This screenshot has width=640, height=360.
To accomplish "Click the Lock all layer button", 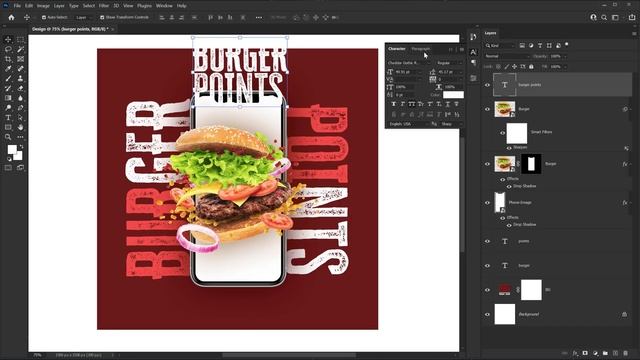I will click(531, 67).
